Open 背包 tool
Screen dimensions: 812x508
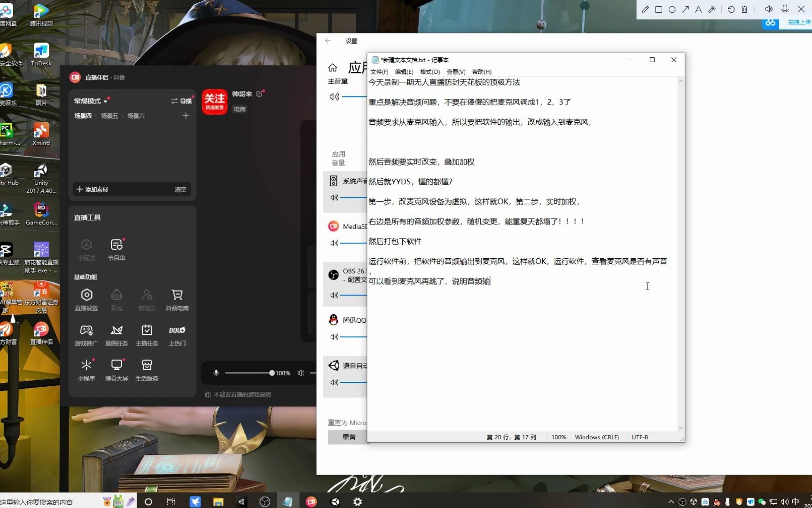pos(117,300)
